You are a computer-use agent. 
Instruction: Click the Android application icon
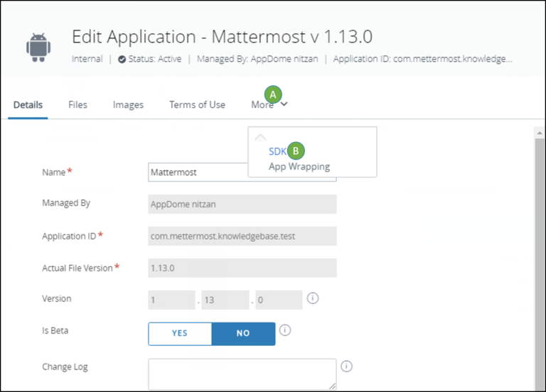coord(38,46)
